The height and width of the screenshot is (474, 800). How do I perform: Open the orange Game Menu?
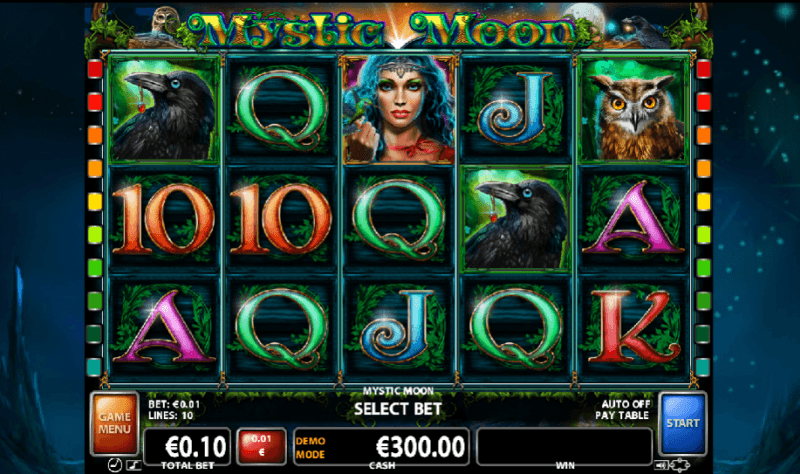click(x=114, y=423)
